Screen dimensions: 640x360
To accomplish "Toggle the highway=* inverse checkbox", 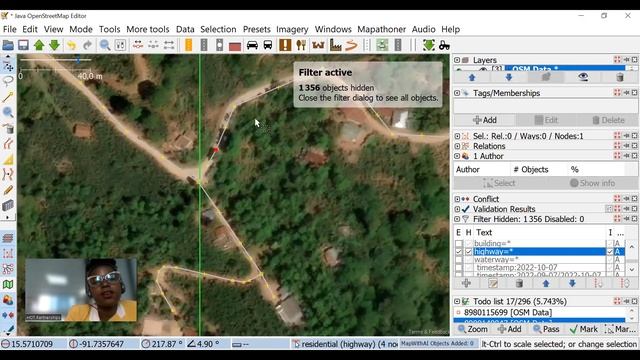I will [610, 252].
